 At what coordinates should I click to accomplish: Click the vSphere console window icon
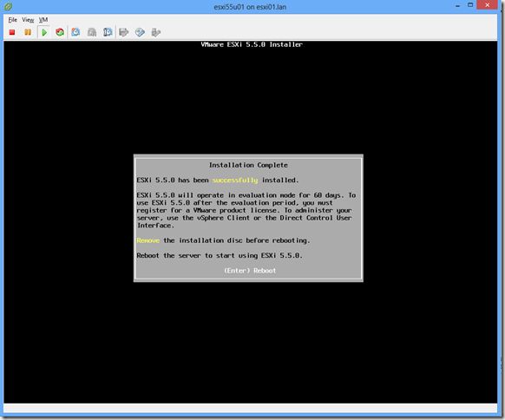pos(8,6)
